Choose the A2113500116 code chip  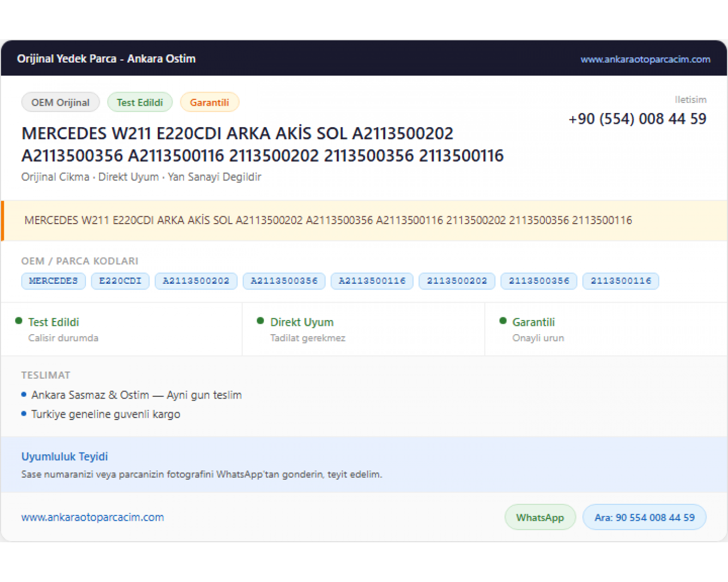point(372,281)
